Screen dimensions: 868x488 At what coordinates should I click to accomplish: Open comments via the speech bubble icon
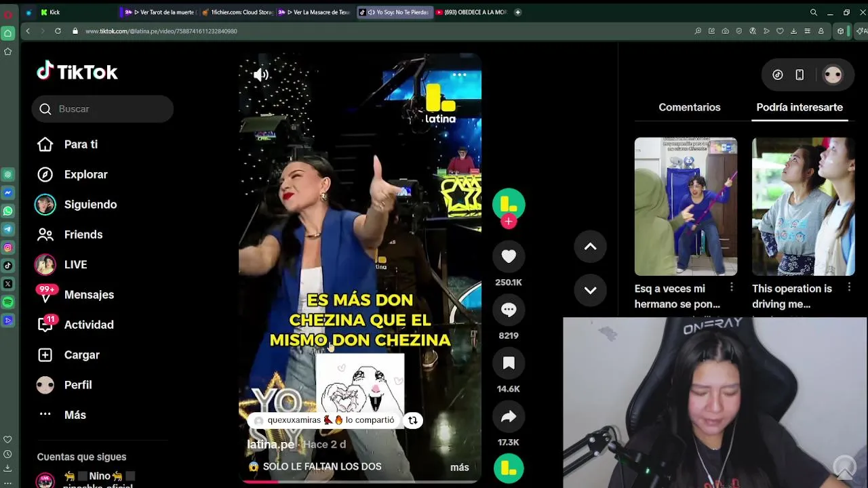[509, 310]
